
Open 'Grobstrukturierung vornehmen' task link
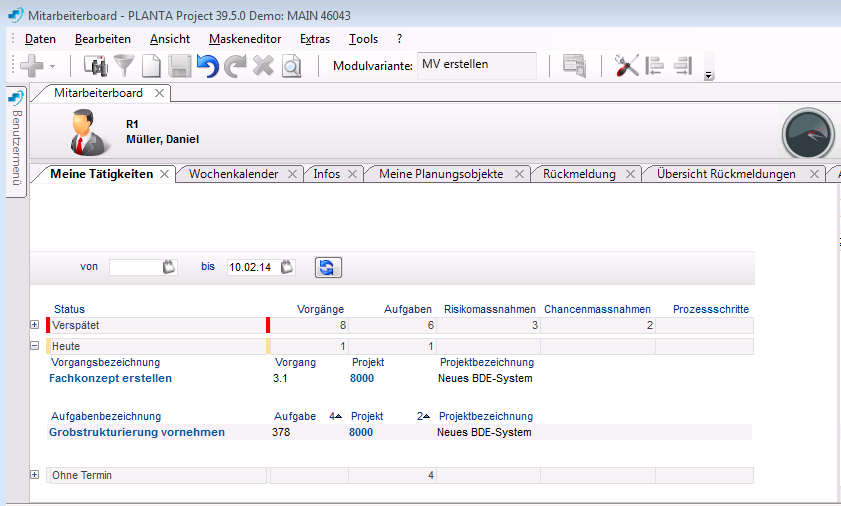point(136,432)
